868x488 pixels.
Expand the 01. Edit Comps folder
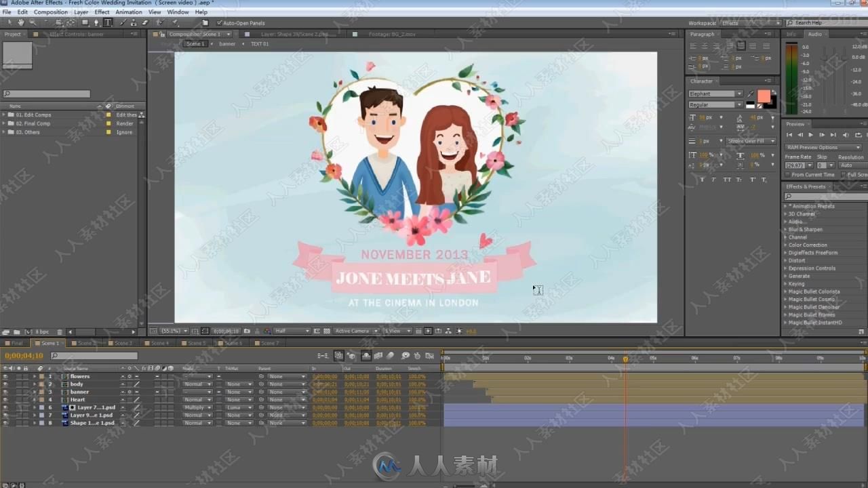coord(3,115)
